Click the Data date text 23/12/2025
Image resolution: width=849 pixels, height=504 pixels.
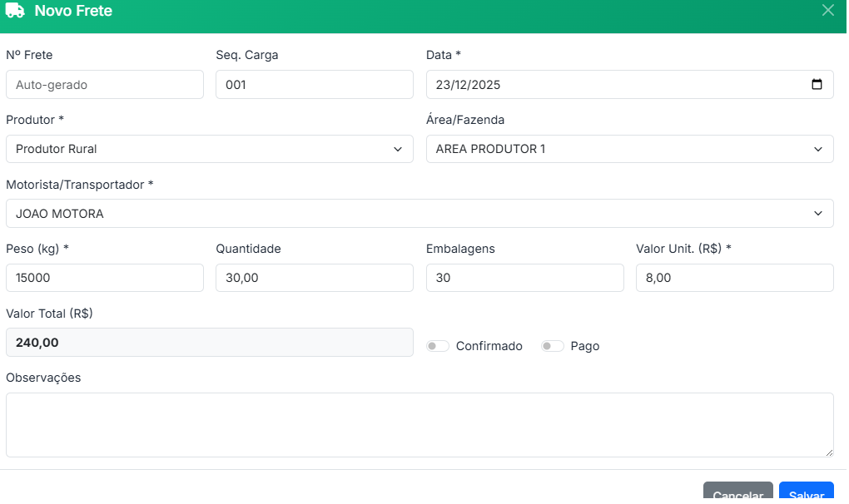pos(468,85)
